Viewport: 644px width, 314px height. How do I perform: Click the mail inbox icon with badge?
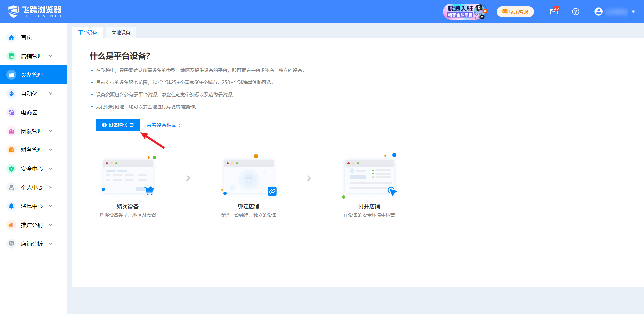[554, 12]
